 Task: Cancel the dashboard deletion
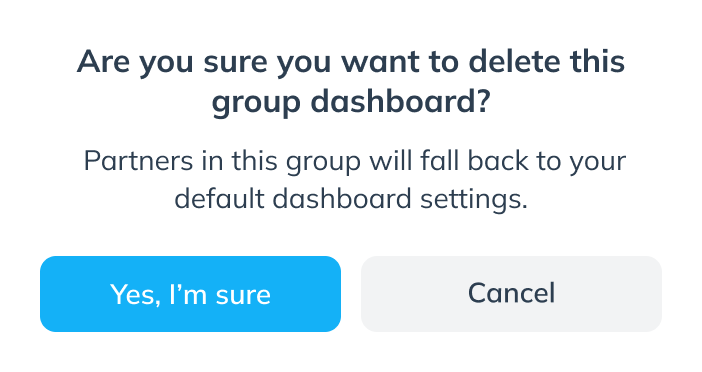point(511,294)
